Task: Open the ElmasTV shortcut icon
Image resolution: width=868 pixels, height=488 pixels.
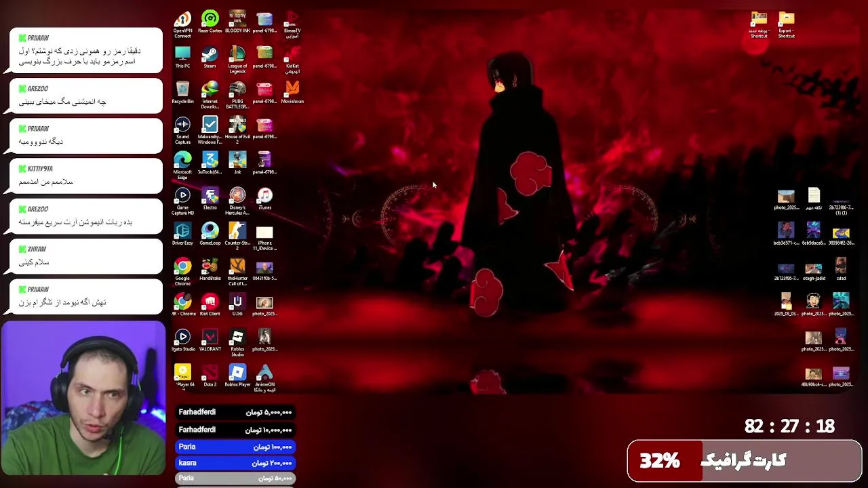Action: point(292,24)
